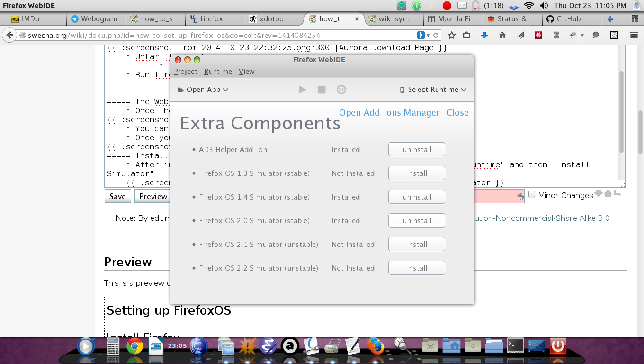Open the mail envelope tray icon
This screenshot has width=644, height=364.
point(462,6)
